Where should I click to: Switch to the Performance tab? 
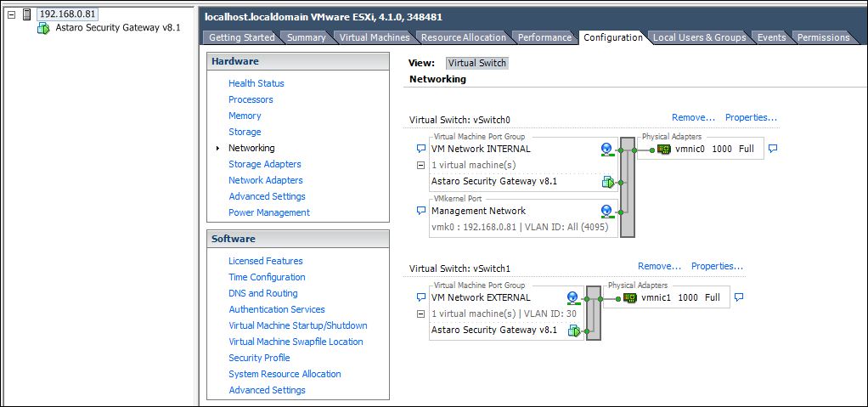[x=544, y=37]
